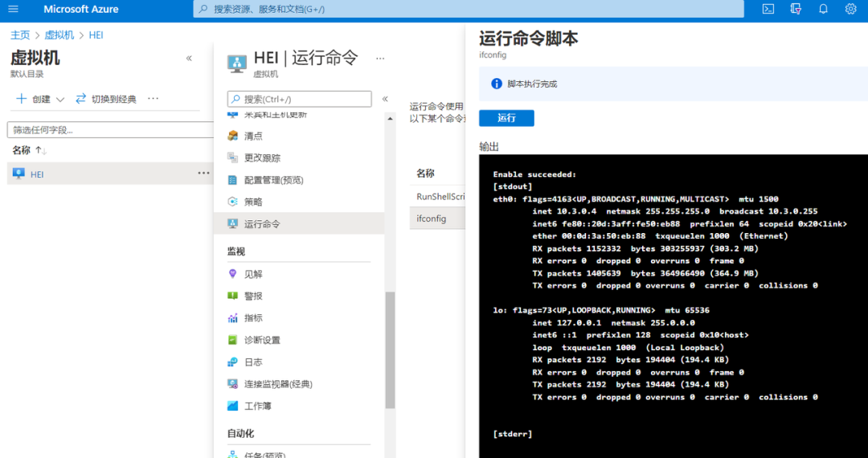Open the directory and subscription filter icon
Screen dimensions: 868x458
point(796,9)
